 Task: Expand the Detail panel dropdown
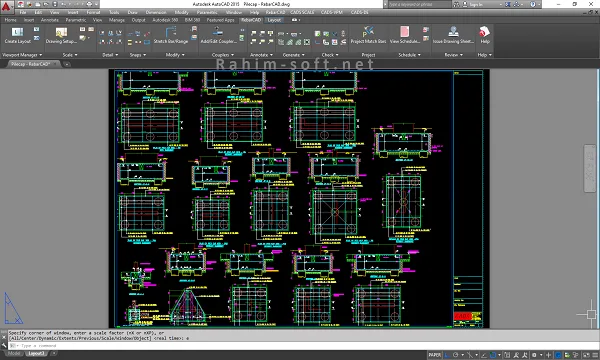click(110, 55)
